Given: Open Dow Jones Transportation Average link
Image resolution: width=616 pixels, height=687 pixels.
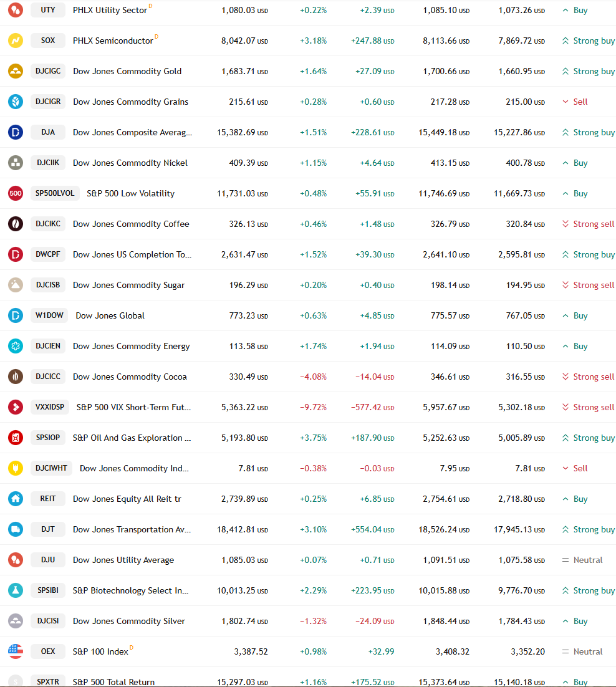Looking at the screenshot, I should [132, 529].
